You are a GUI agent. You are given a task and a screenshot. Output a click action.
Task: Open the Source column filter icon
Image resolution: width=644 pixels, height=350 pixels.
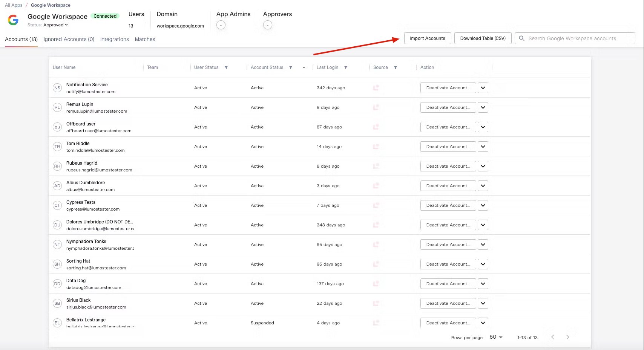point(396,67)
